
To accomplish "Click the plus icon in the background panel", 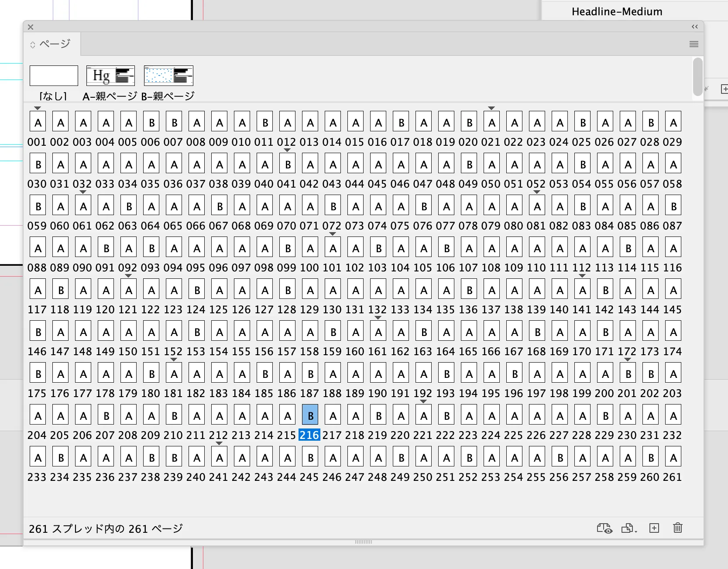I will click(x=724, y=89).
